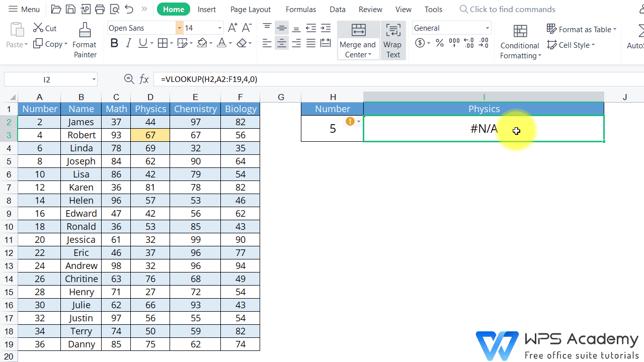644x362 pixels.
Task: Open the Insert Function fx dialog
Action: click(x=144, y=79)
